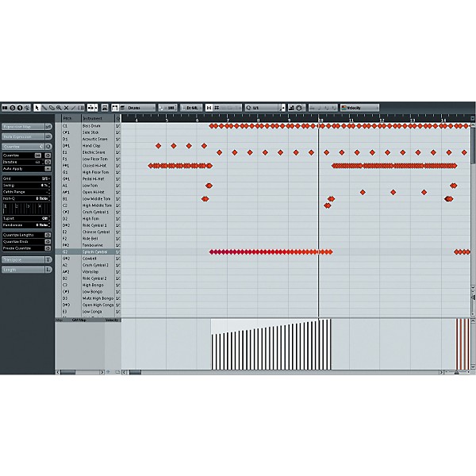Viewport: 476px width, 476px height.
Task: Click bar 10 on the ruler
Action: coord(321,120)
